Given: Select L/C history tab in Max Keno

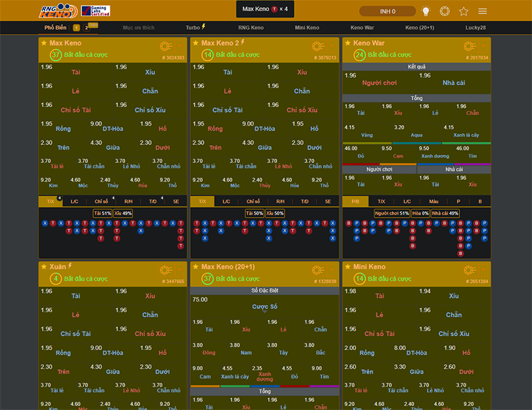Looking at the screenshot, I should [x=74, y=202].
